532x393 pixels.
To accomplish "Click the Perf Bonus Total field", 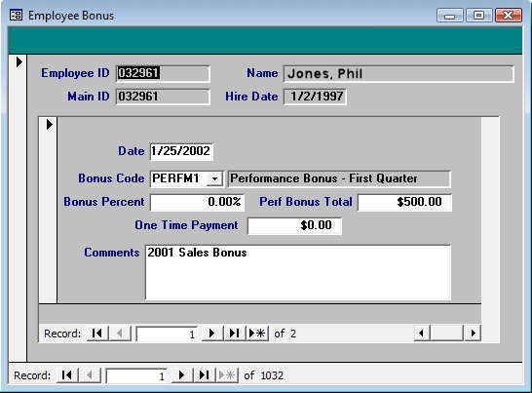I will pos(404,203).
